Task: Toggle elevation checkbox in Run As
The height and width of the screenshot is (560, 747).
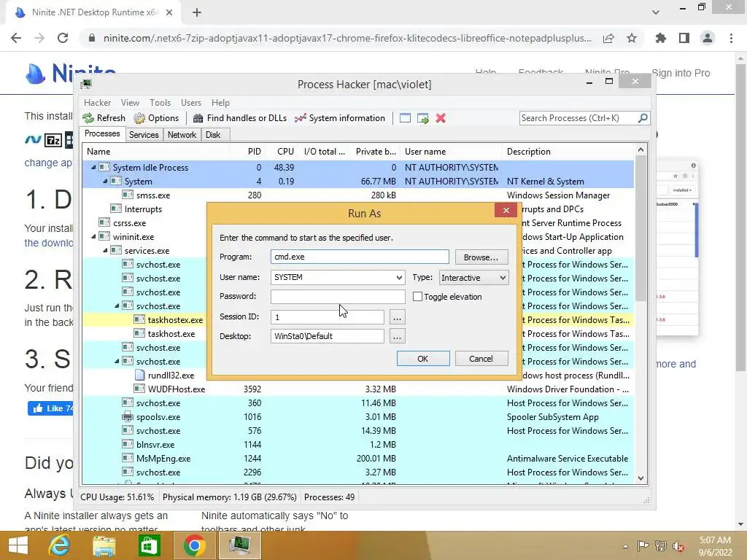Action: (x=418, y=296)
